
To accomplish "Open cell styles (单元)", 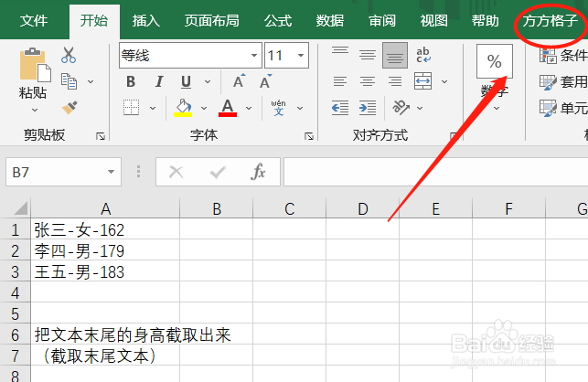I will (563, 109).
